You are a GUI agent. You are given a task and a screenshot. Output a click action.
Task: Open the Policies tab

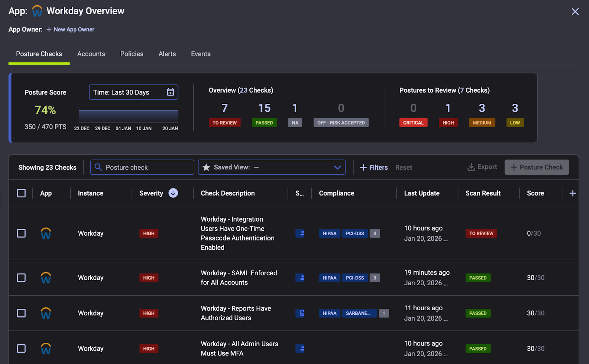tap(132, 54)
